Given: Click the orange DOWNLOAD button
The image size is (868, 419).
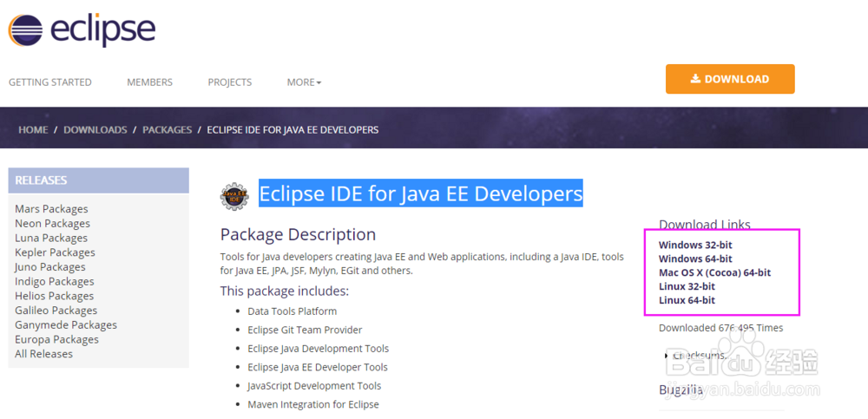Looking at the screenshot, I should (730, 79).
